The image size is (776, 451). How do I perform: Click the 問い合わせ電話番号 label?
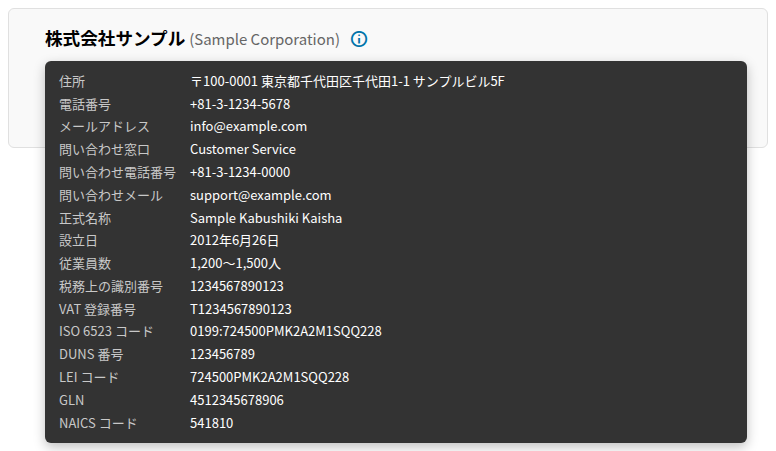point(117,173)
